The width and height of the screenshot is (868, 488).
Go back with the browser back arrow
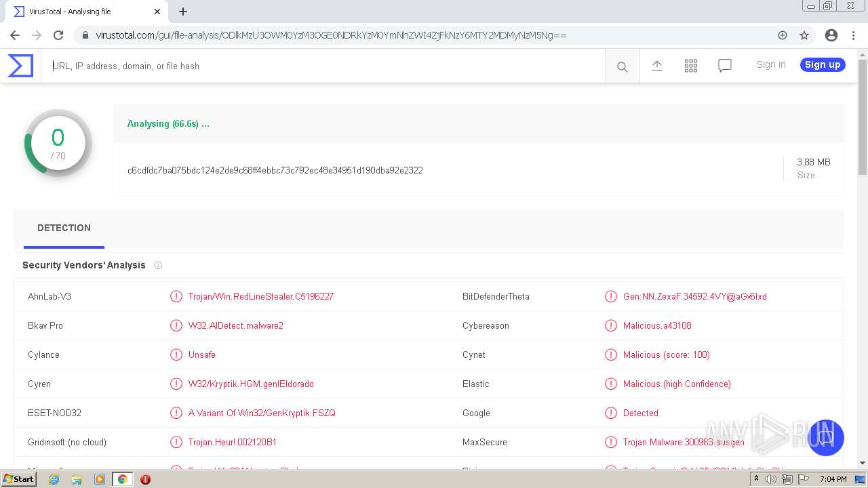tap(15, 35)
